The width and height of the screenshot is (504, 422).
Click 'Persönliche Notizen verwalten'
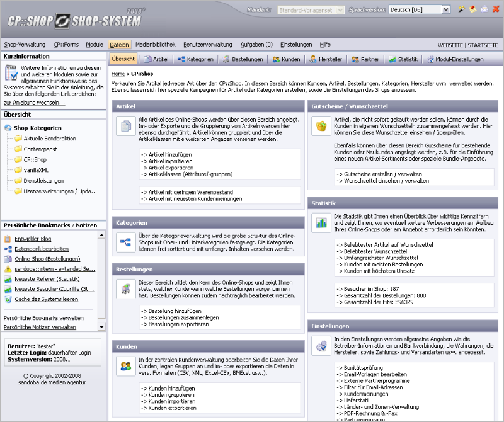40,327
